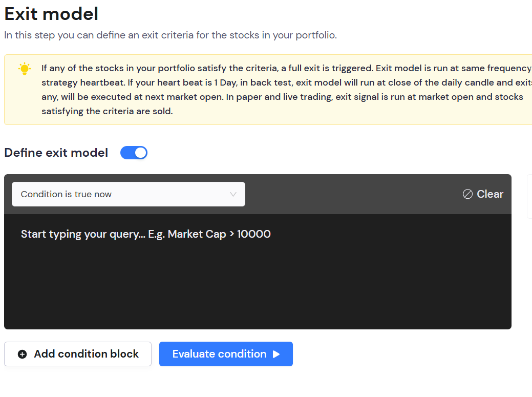Click the gray header bar of the condition block

click(353, 194)
